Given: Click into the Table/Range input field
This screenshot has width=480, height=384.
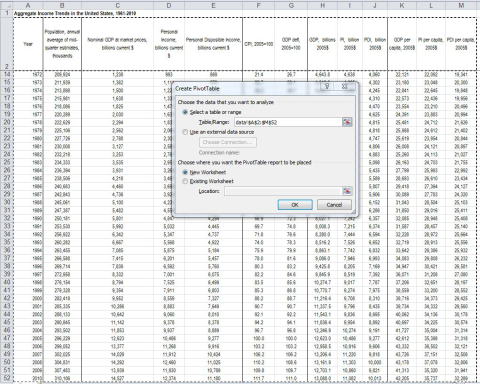Looking at the screenshot, I should click(288, 122).
